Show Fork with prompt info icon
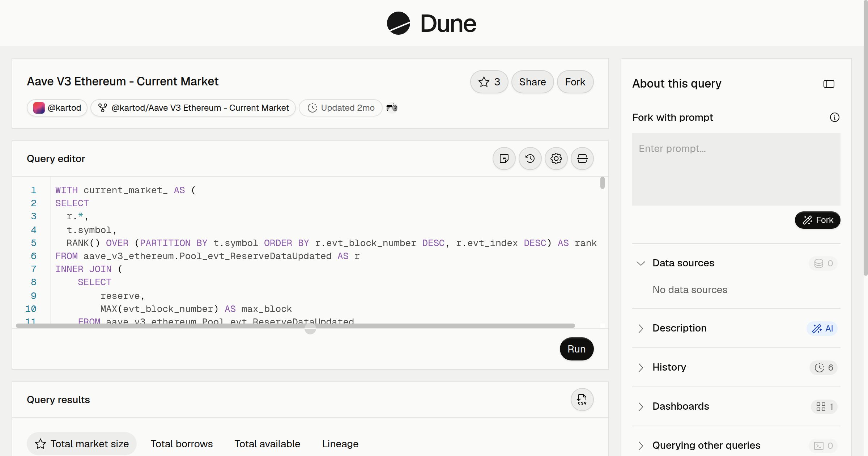Viewport: 868px width, 456px height. click(835, 117)
